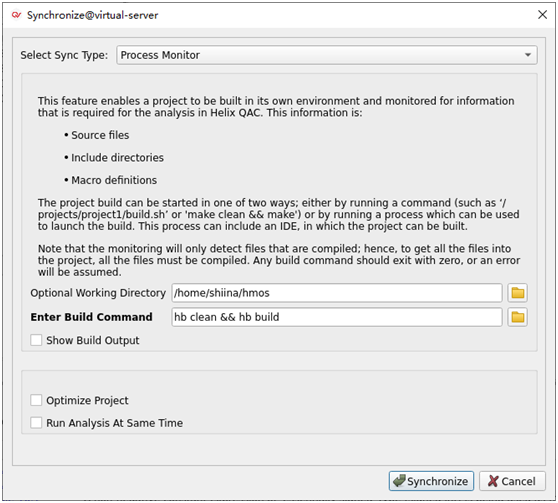Dismiss dialog using the Cancel button
558x503 pixels.
[x=512, y=481]
